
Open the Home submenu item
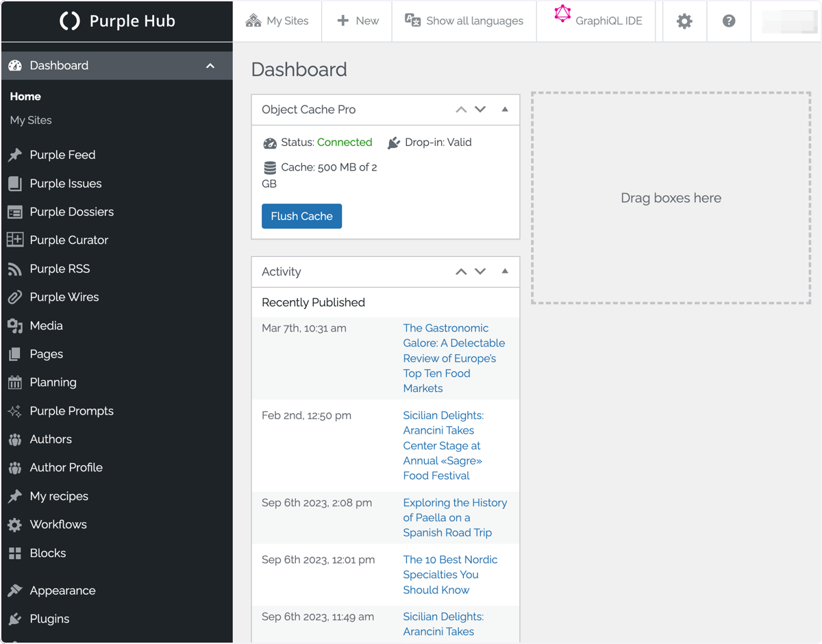[25, 97]
